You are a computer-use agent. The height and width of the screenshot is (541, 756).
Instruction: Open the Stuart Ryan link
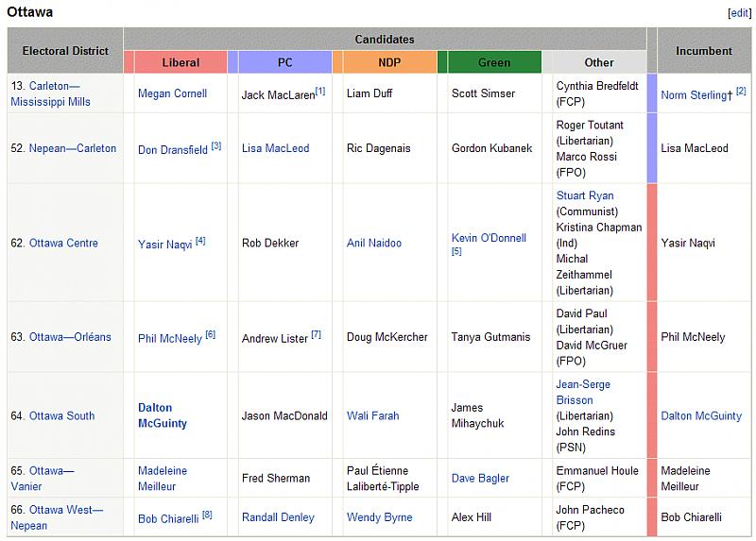585,195
